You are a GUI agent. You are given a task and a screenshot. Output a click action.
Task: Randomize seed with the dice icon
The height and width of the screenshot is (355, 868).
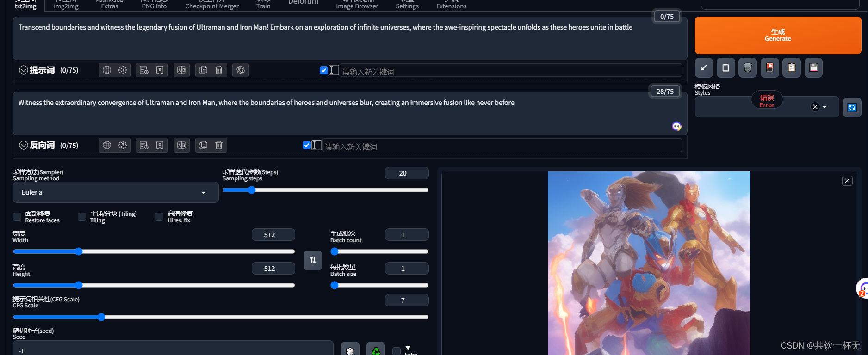(350, 349)
